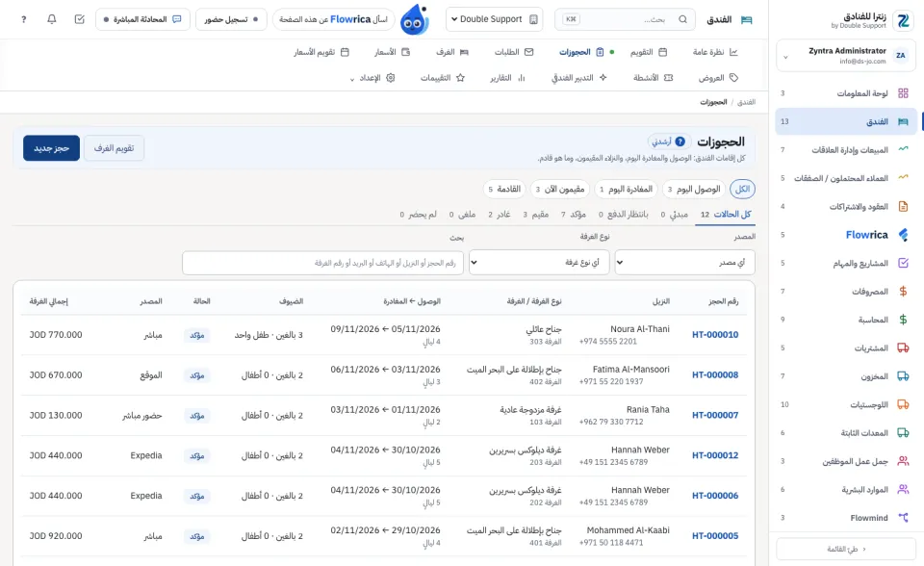Click the اسأل Flowrica ask field
Screen dimensions: 924x566
[334, 19]
